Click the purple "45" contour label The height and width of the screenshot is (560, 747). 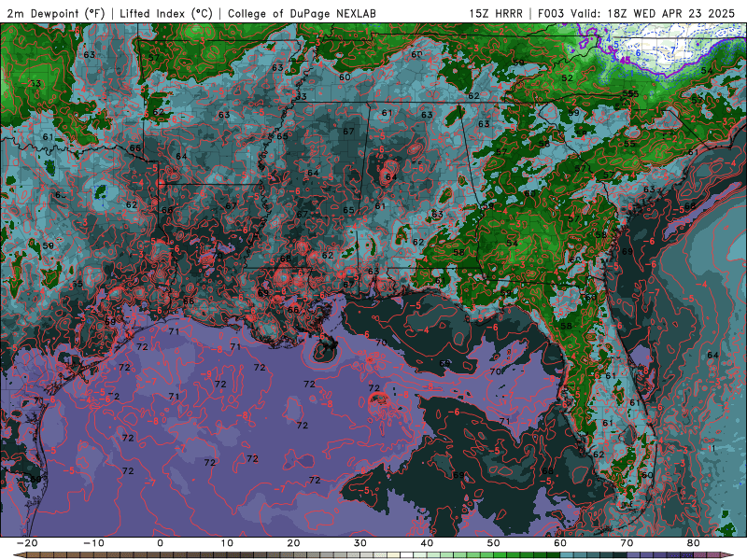625,60
